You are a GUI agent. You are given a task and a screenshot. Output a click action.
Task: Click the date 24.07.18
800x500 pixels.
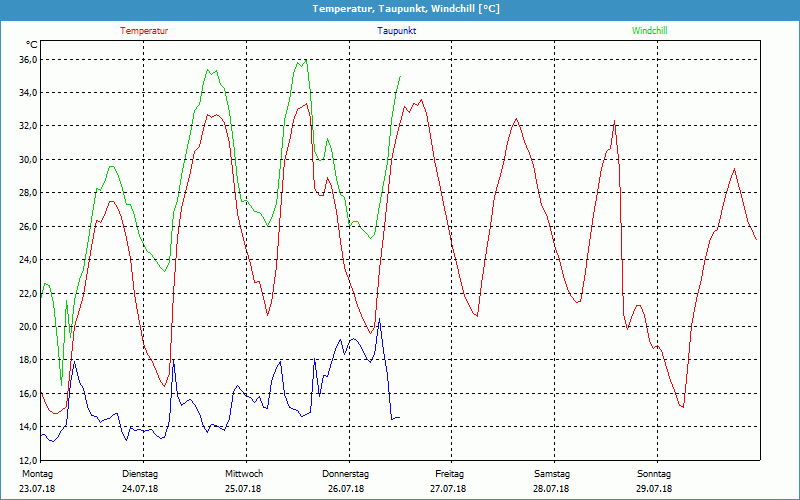(140, 489)
